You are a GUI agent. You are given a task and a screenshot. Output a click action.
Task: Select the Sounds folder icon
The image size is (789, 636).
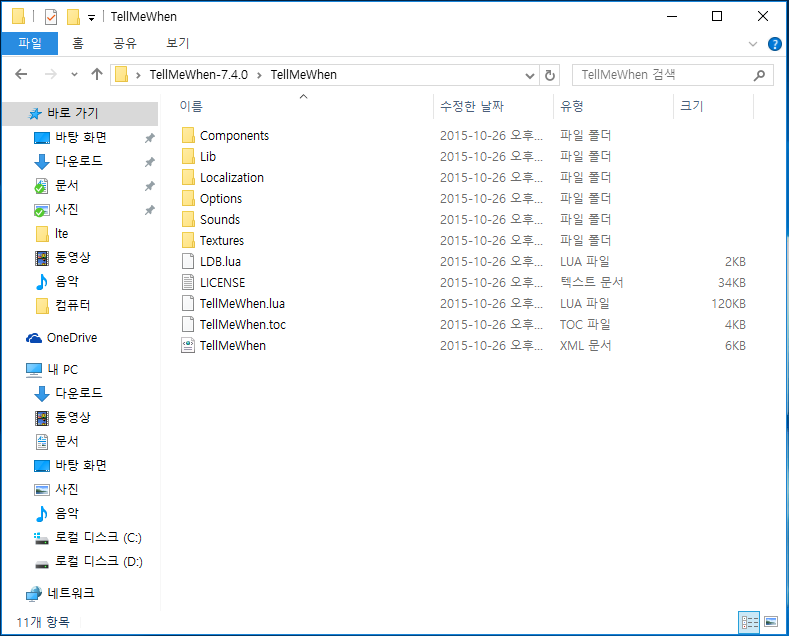[x=188, y=219]
